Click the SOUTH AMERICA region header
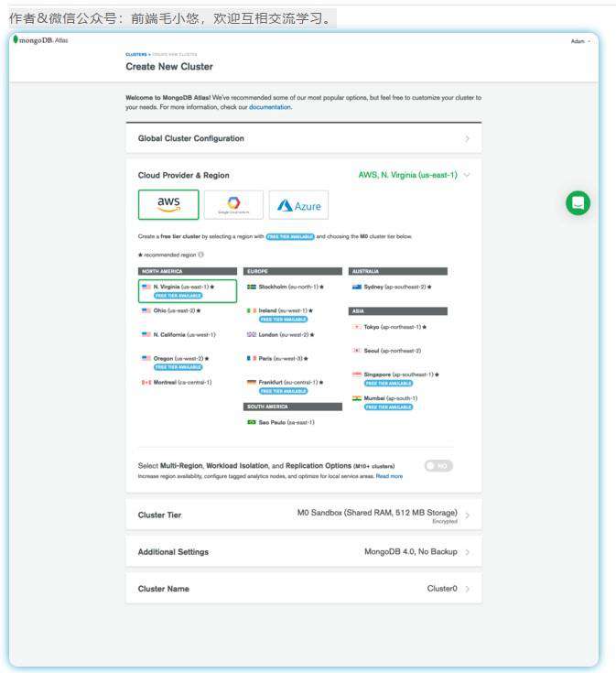Screen dimensions: 616x673 pos(293,407)
